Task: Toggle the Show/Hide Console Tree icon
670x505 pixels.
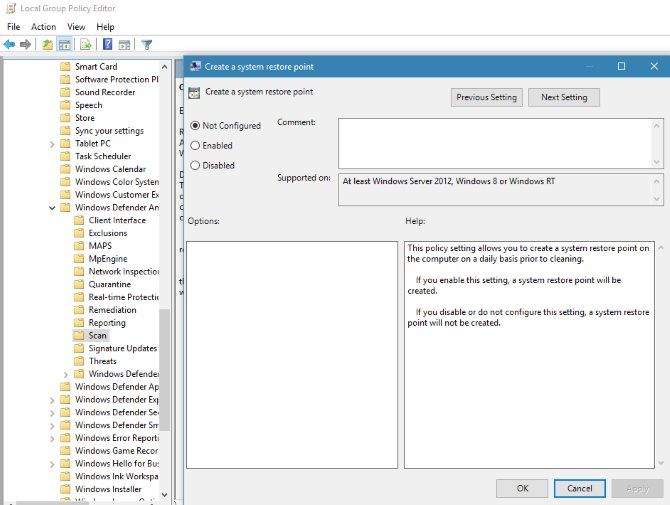Action: [65, 44]
